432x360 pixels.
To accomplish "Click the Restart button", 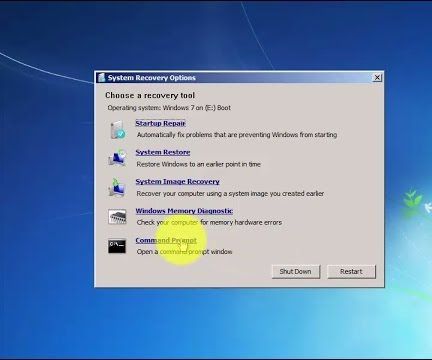I will [351, 272].
